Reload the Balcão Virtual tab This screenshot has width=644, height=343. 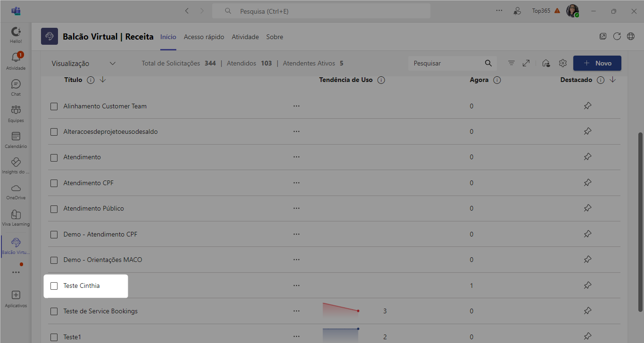(x=617, y=36)
